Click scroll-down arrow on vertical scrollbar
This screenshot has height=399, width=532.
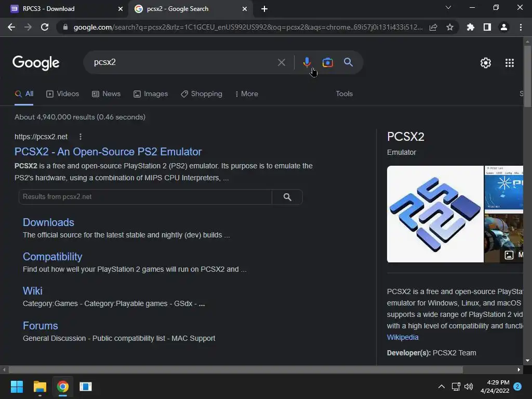[527, 361]
